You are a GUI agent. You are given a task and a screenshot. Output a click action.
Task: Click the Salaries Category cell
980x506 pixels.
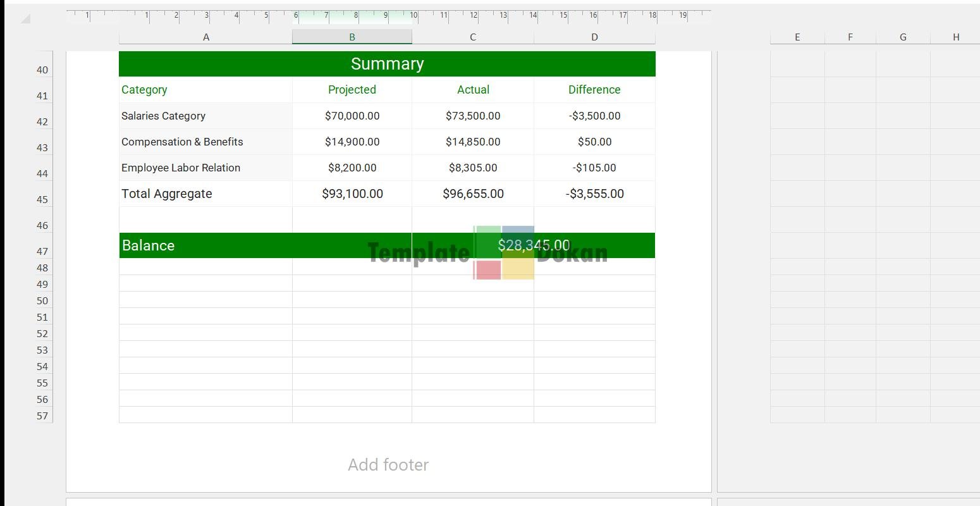205,116
